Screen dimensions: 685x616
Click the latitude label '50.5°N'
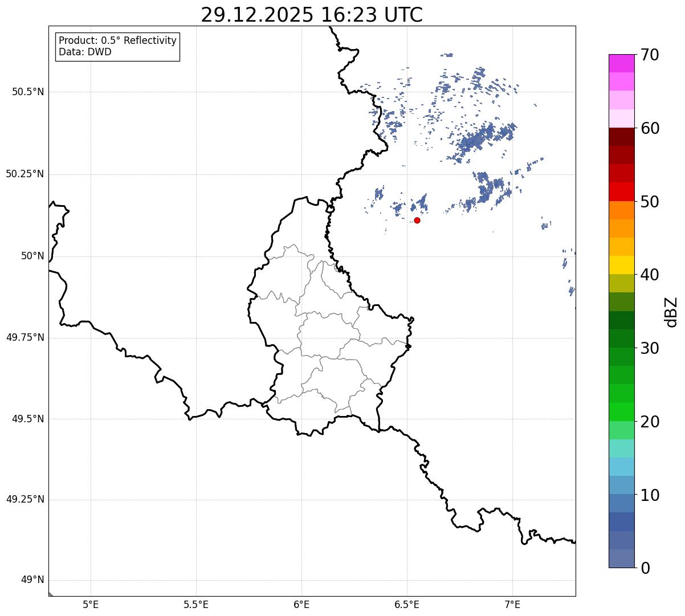click(x=28, y=92)
